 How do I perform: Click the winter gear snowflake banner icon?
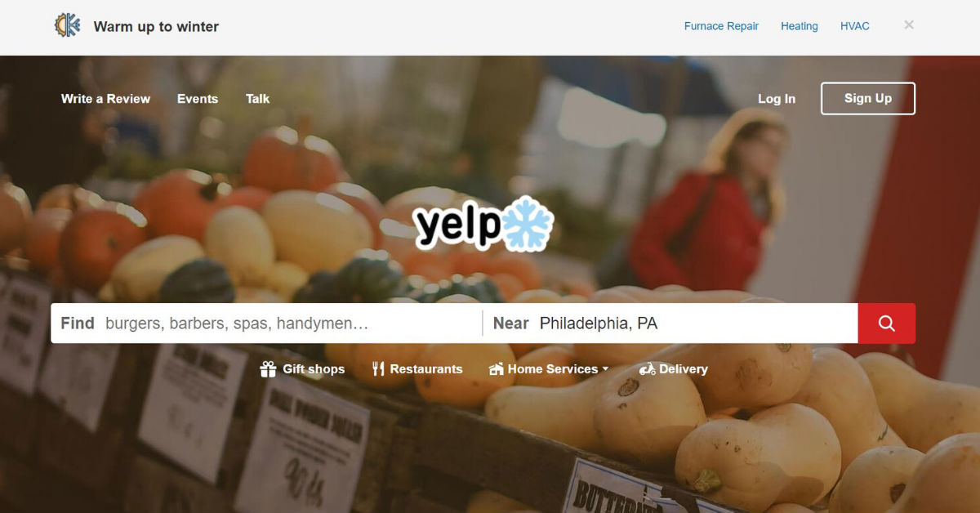pyautogui.click(x=68, y=25)
